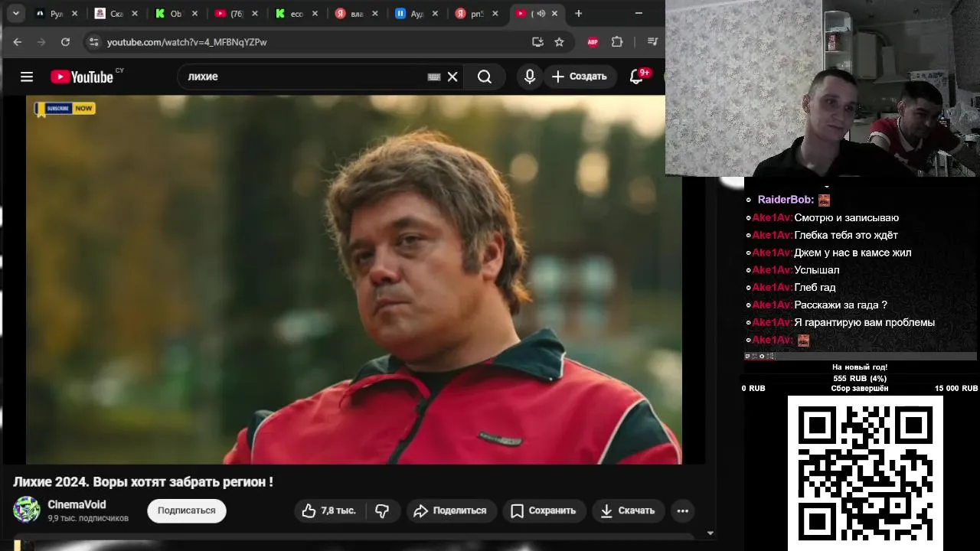Open the site information icon in address bar
Screen dimensions: 980x551
[x=93, y=42]
